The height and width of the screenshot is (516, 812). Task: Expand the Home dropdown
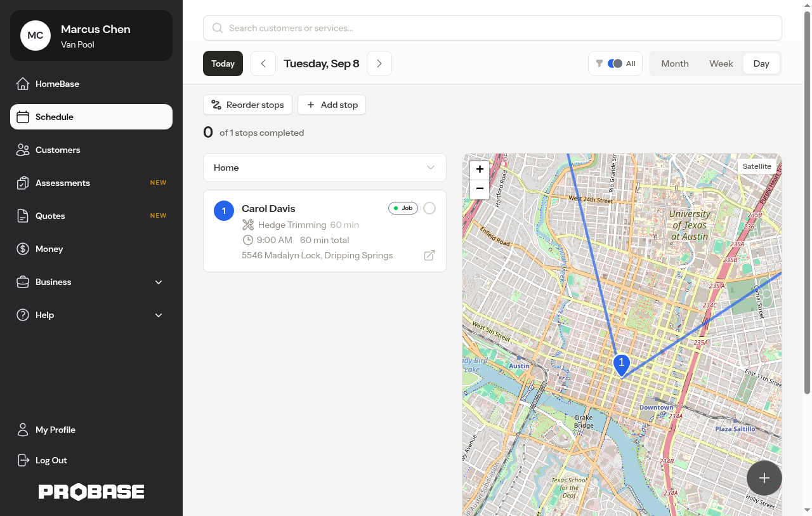pos(325,168)
